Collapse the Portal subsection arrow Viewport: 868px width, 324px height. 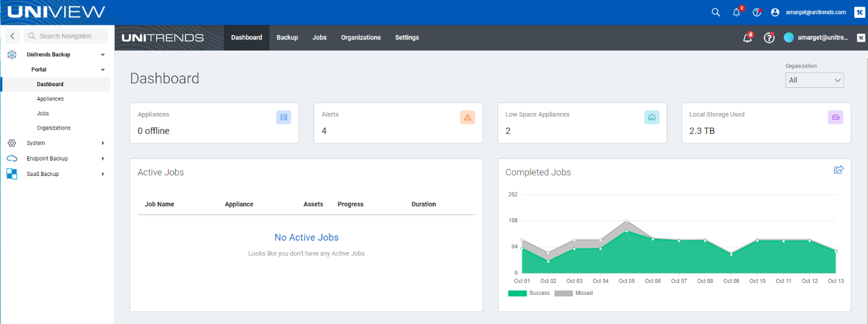click(x=103, y=70)
